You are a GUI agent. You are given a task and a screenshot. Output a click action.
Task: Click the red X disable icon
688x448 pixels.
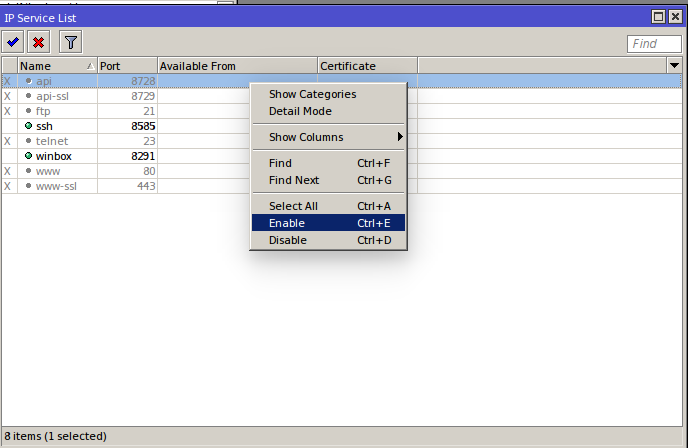39,41
